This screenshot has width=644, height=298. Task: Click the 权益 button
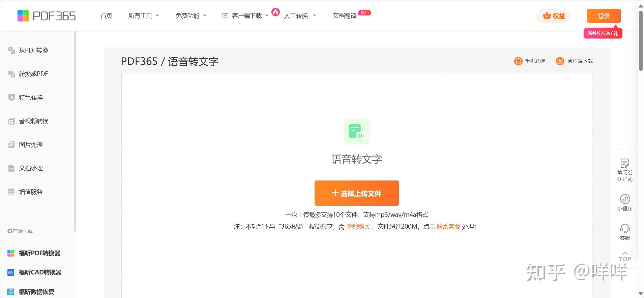(x=553, y=16)
